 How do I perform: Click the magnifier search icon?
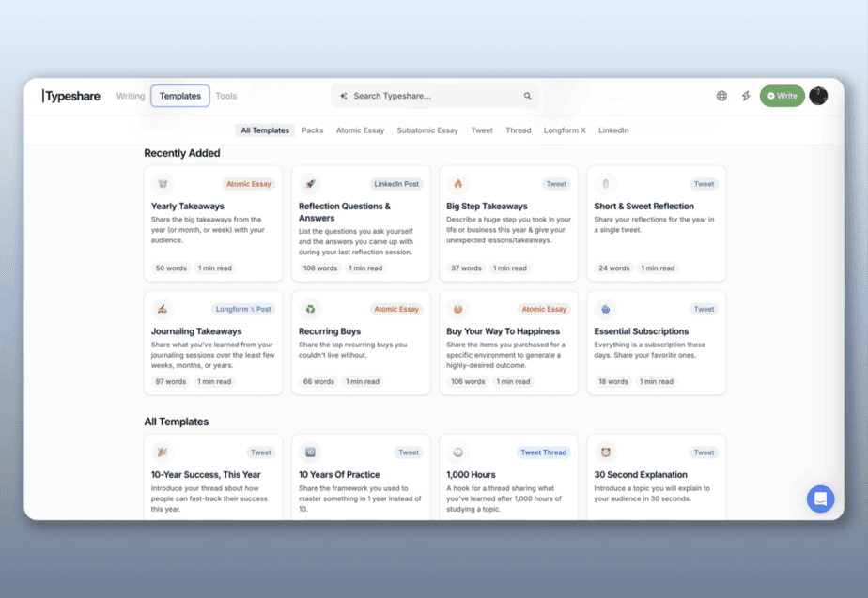[x=527, y=96]
